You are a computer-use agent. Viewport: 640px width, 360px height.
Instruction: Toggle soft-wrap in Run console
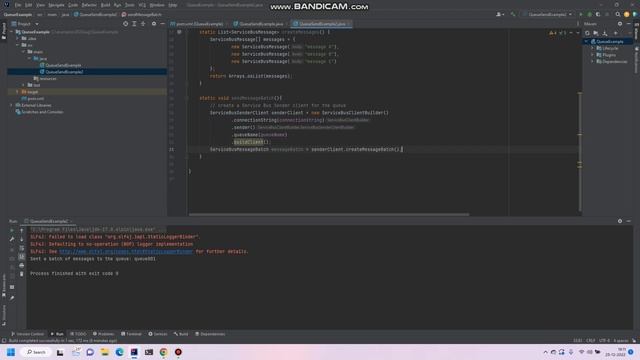tap(22, 248)
